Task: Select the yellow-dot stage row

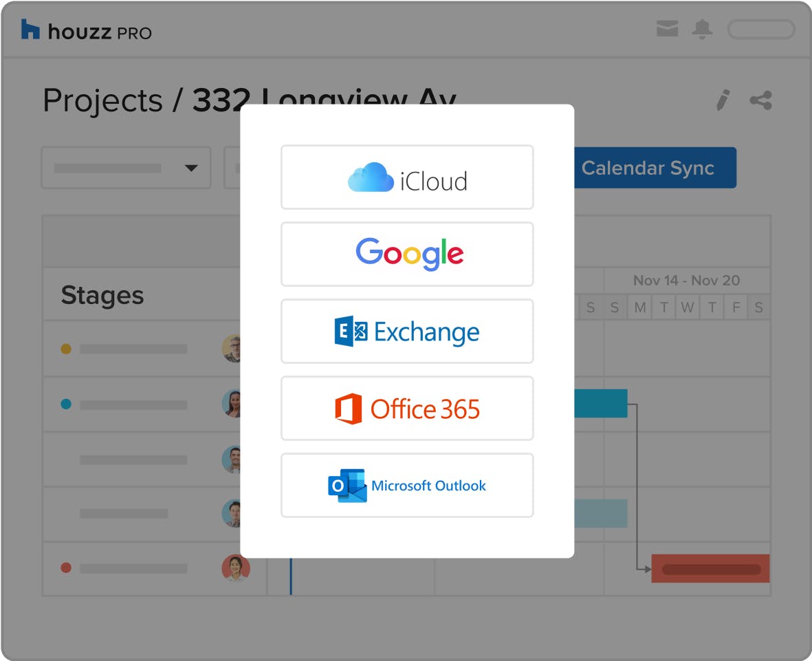Action: click(x=142, y=349)
